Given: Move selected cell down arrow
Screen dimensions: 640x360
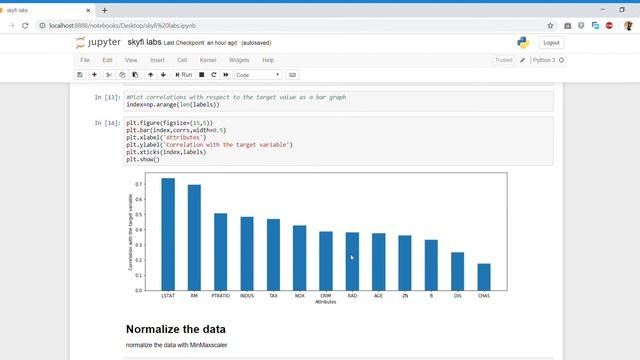Looking at the screenshot, I should [x=163, y=75].
